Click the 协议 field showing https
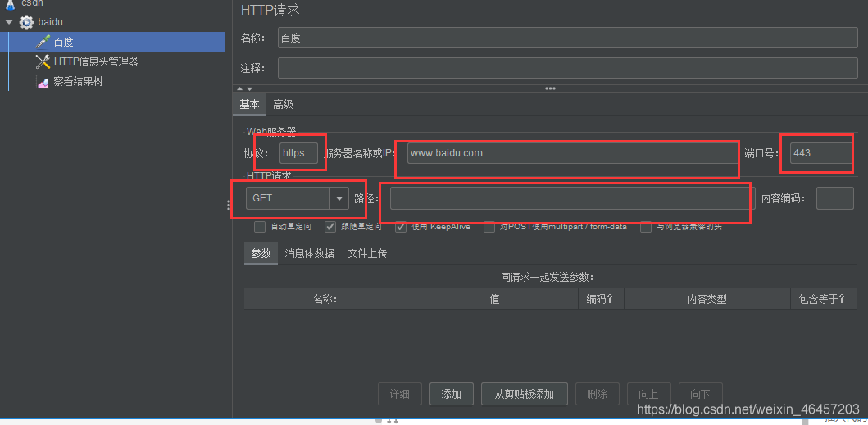This screenshot has height=425, width=868. pyautogui.click(x=298, y=153)
